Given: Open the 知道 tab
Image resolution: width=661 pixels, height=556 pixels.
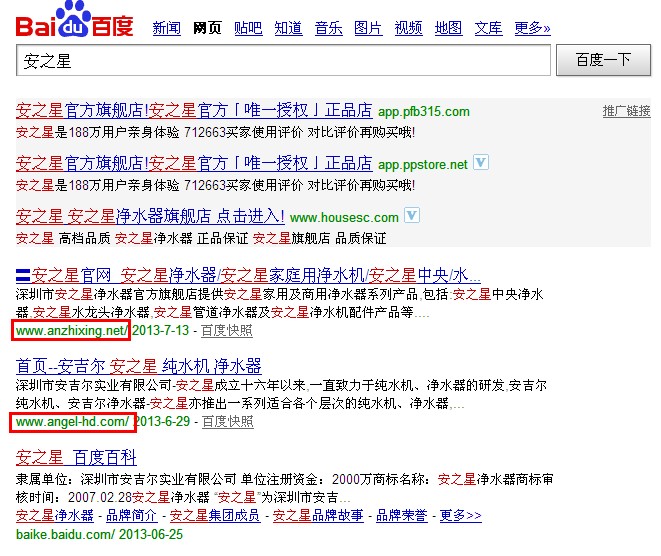Looking at the screenshot, I should coord(288,28).
